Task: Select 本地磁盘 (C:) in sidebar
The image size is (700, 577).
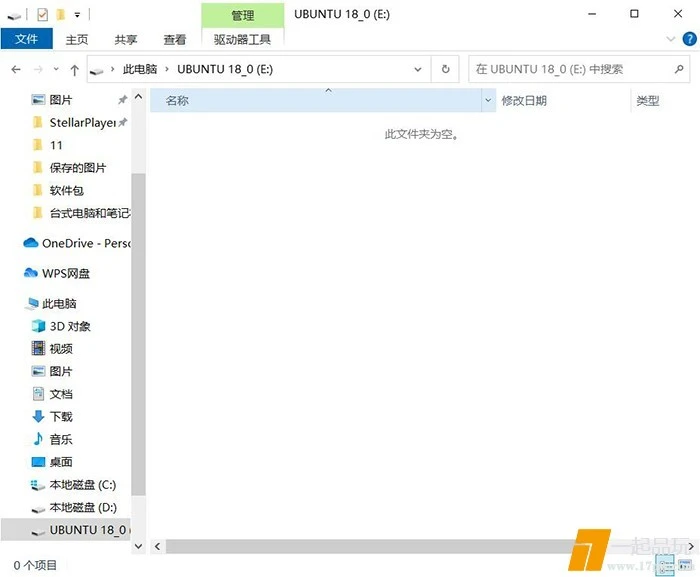Action: click(82, 485)
